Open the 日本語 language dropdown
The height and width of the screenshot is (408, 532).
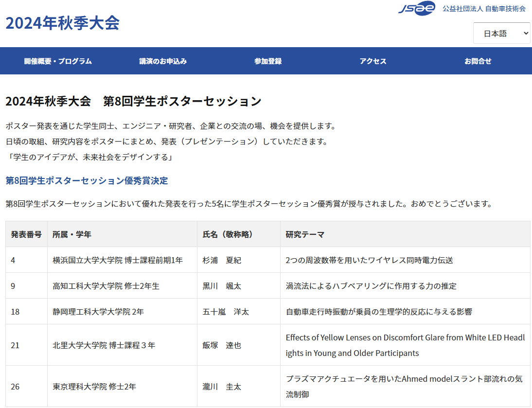coord(501,33)
